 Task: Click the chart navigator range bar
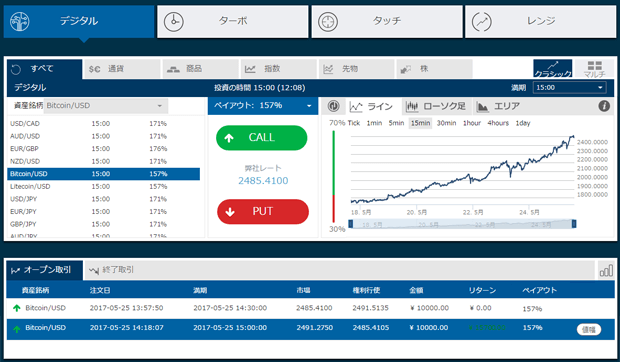[x=462, y=224]
